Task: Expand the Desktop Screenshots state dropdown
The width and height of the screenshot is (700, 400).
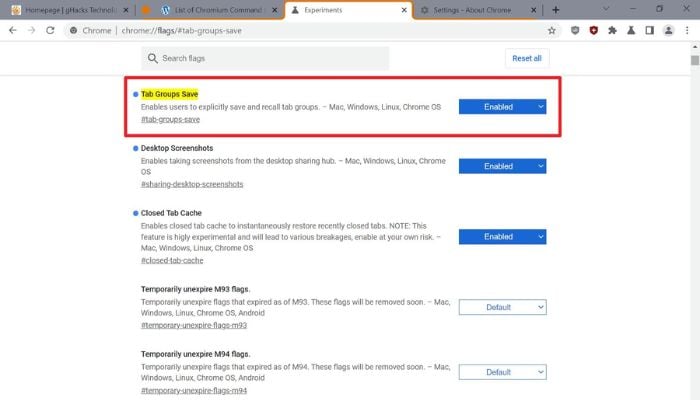Action: pos(502,166)
